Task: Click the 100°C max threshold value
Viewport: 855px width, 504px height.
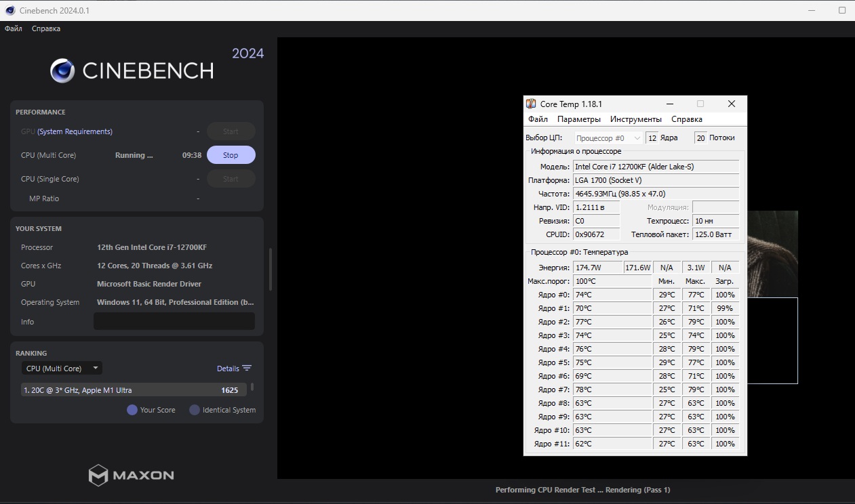Action: (x=612, y=281)
